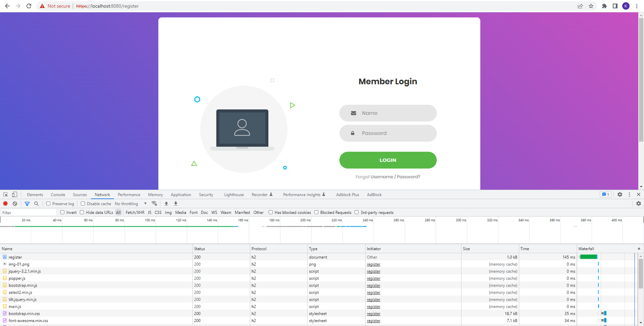Enable the Disable cache checkbox

pyautogui.click(x=83, y=204)
